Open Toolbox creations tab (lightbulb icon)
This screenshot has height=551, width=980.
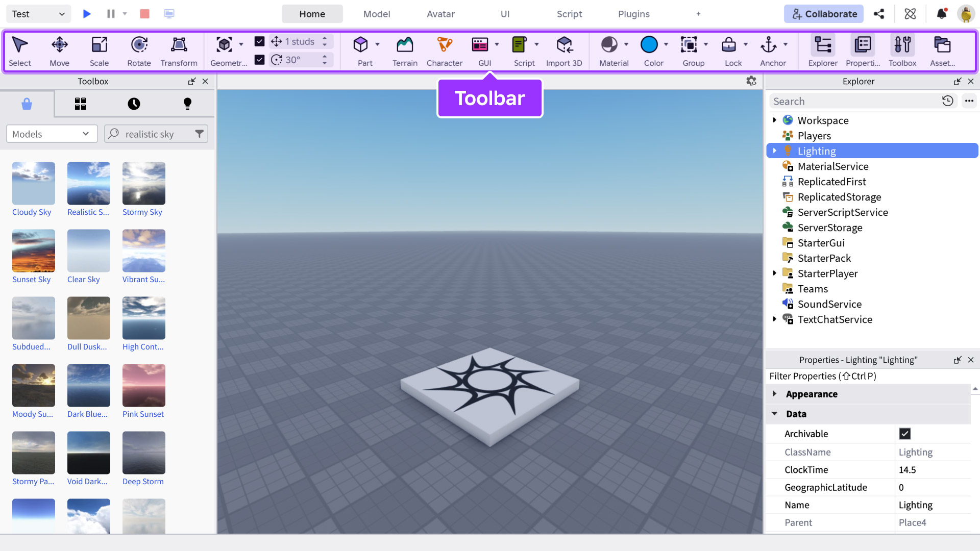coord(187,104)
